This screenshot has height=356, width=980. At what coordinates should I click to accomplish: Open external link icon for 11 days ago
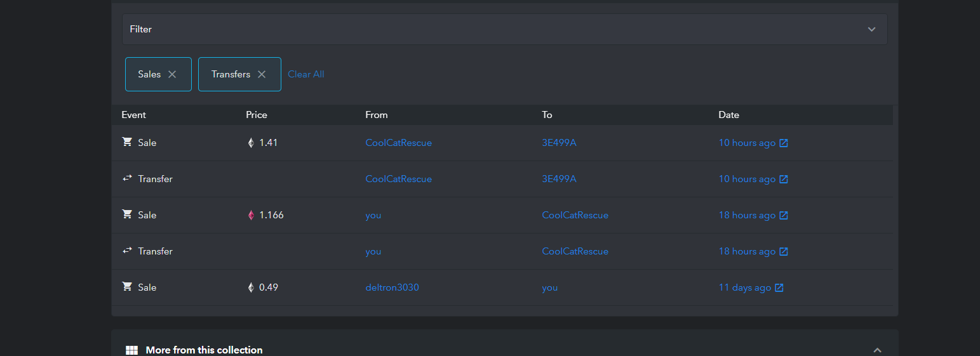point(779,287)
